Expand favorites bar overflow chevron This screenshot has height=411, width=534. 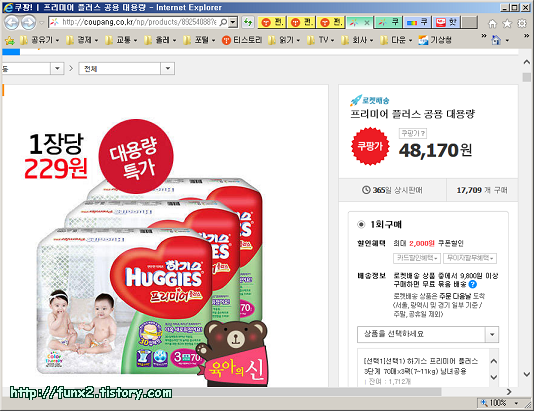click(x=484, y=36)
